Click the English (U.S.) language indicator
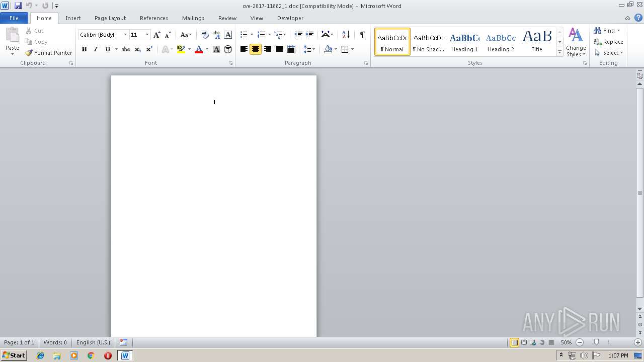This screenshot has height=362, width=644. [93, 342]
